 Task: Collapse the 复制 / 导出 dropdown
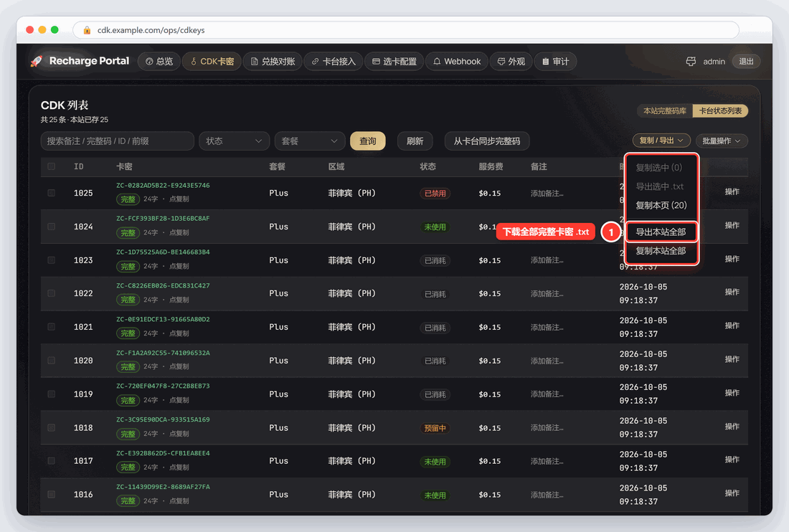tap(661, 141)
